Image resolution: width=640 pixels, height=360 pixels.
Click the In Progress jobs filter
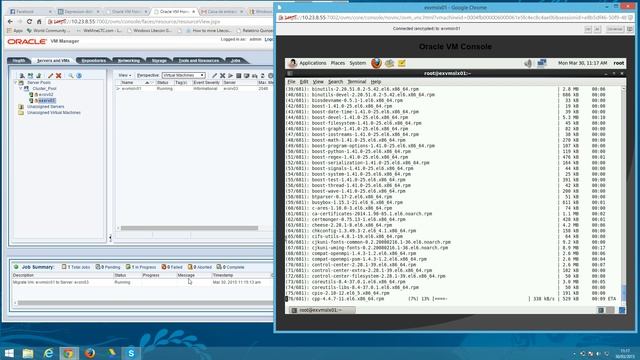141,267
